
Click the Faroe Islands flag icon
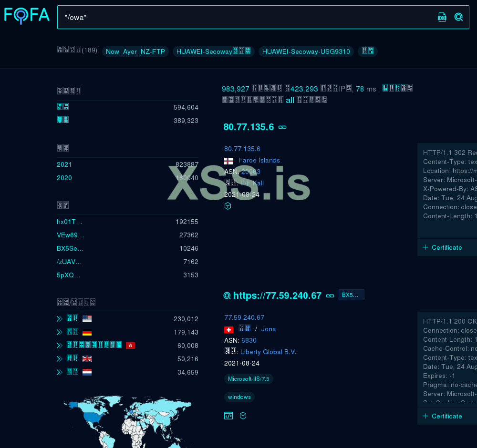(228, 161)
